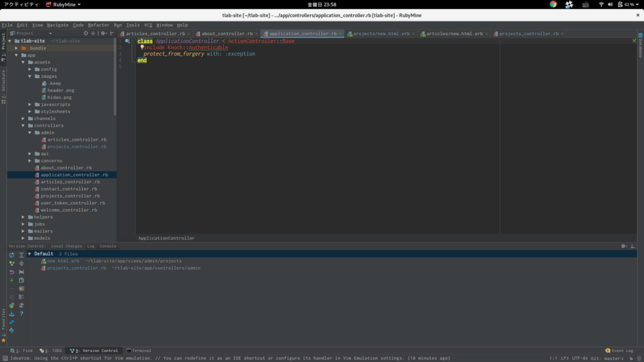Viewport: 644px width, 362px height.
Task: Open the Log tab in Version Control
Action: tap(91, 246)
